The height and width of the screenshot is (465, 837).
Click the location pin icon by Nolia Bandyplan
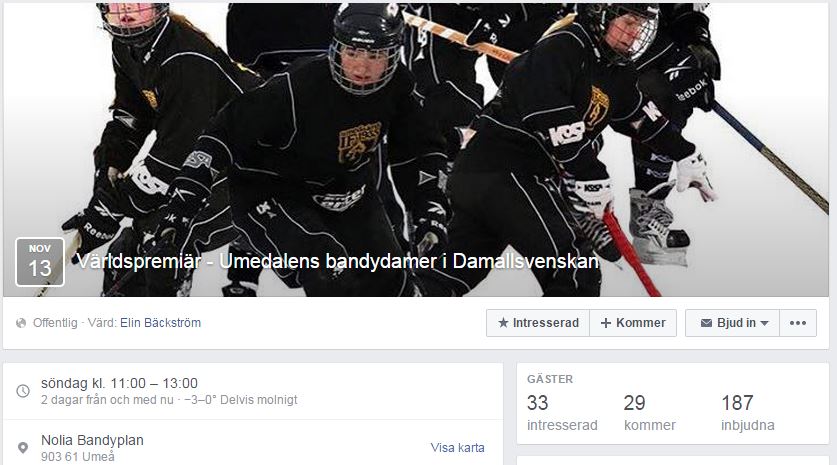pos(23,448)
